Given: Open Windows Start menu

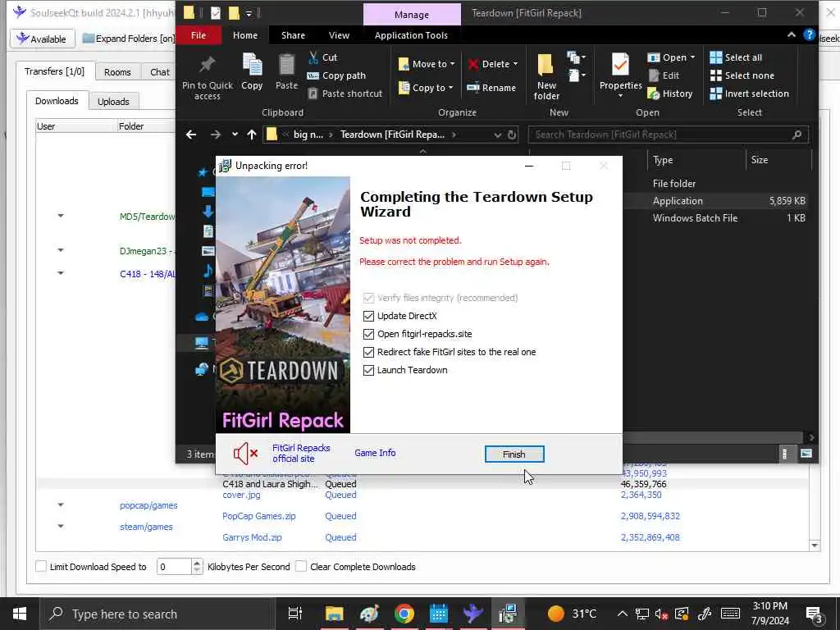Looking at the screenshot, I should [x=20, y=614].
